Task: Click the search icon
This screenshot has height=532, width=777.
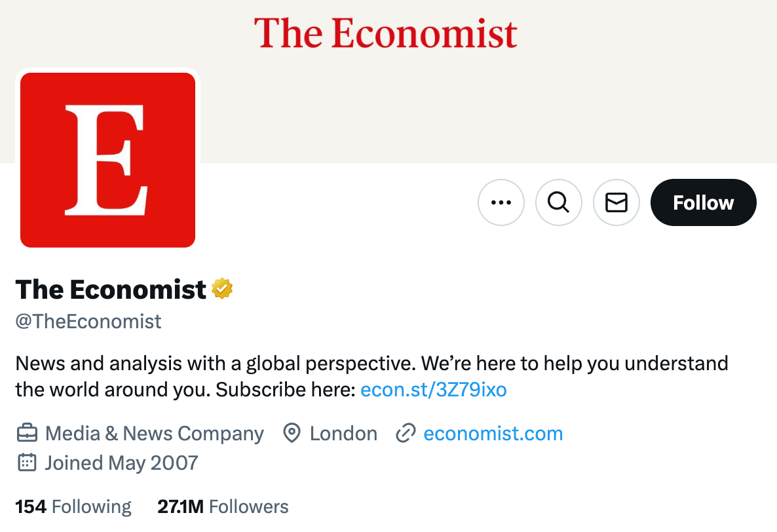Action: coord(559,202)
